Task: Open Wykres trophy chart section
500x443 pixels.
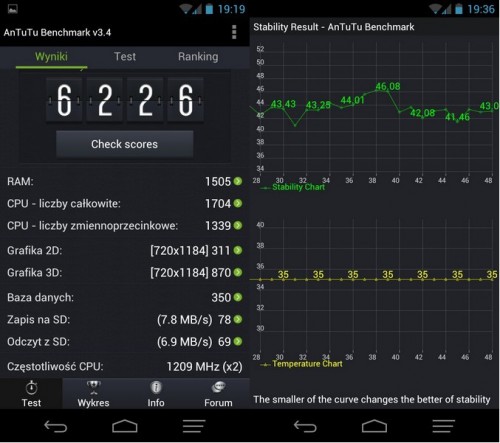Action: click(x=93, y=387)
